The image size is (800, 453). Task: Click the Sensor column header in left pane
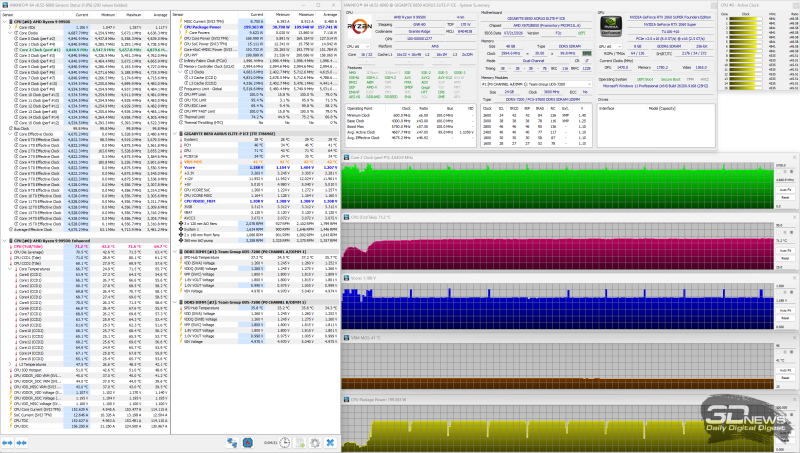[x=31, y=15]
